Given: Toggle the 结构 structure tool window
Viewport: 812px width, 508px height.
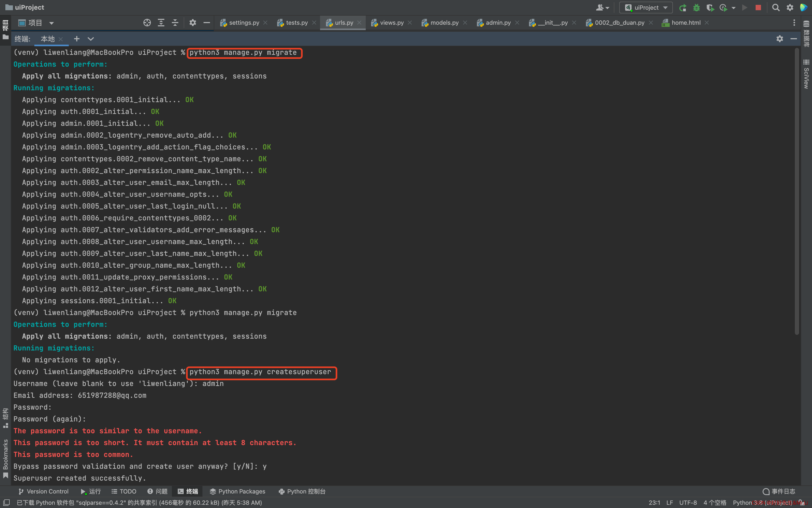Looking at the screenshot, I should (x=5, y=418).
